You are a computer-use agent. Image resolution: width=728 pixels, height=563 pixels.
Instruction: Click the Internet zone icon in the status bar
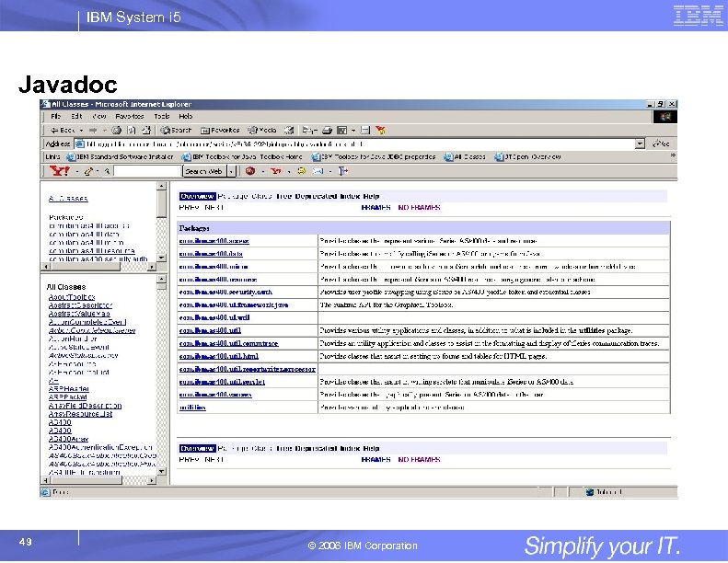590,492
